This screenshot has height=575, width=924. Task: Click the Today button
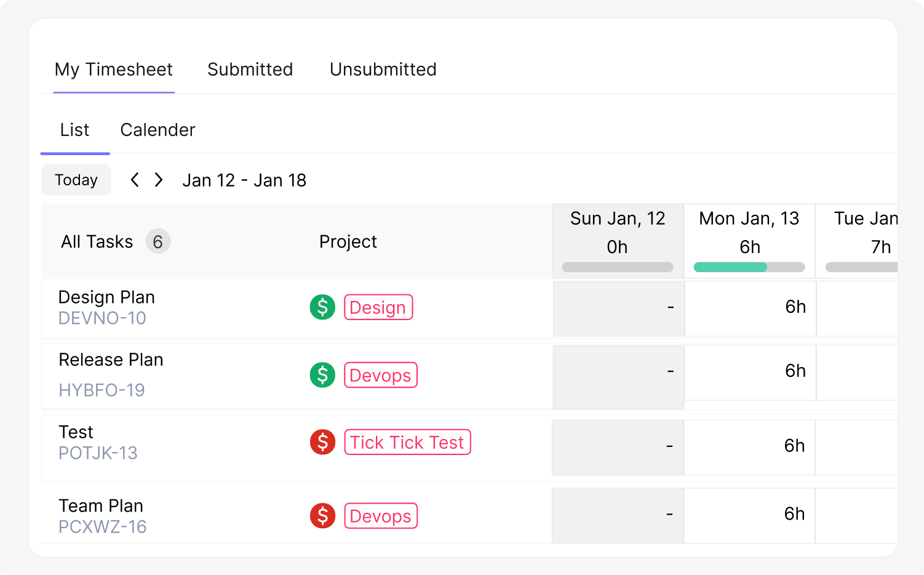coord(76,179)
